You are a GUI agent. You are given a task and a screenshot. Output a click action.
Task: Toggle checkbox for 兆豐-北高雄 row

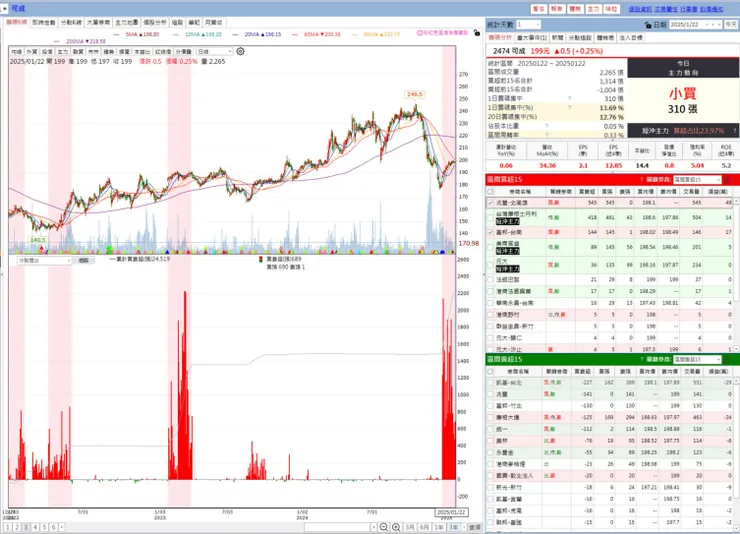pos(491,202)
